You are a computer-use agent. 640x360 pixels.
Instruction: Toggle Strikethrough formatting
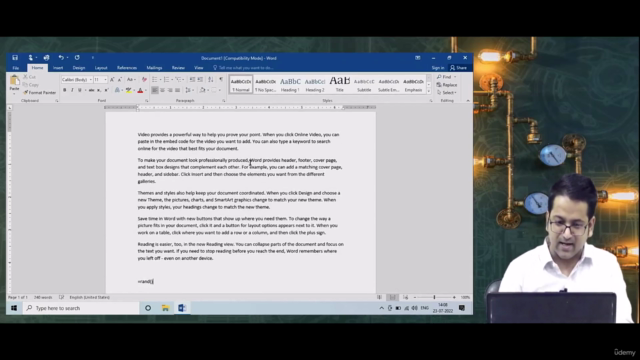[x=91, y=90]
